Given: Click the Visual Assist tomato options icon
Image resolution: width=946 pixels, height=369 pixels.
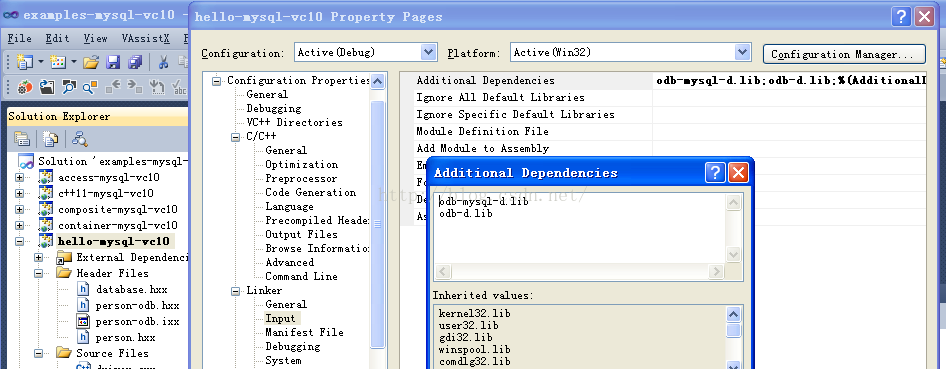Looking at the screenshot, I should coord(25,87).
